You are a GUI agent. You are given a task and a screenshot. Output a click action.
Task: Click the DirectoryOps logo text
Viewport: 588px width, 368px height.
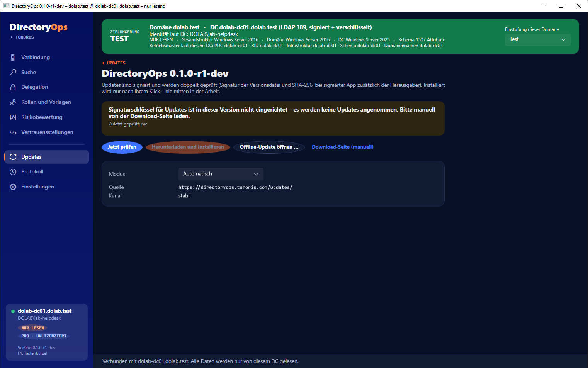[x=39, y=27]
